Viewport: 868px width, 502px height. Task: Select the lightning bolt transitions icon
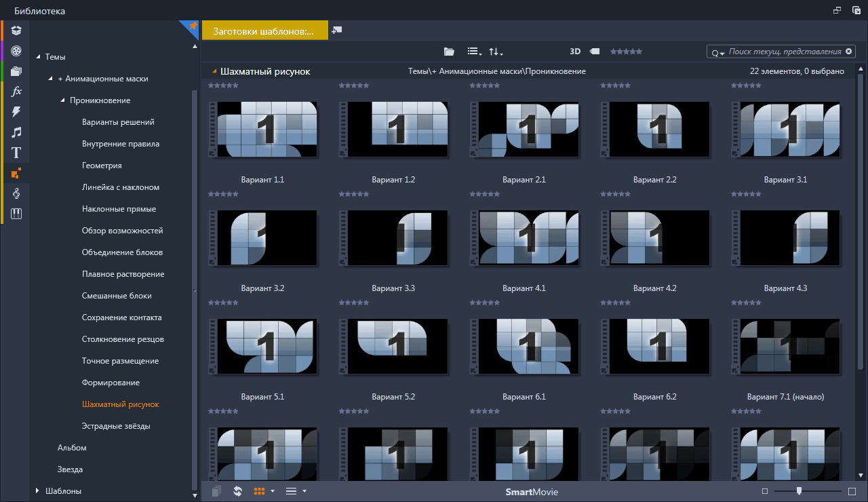[16, 112]
